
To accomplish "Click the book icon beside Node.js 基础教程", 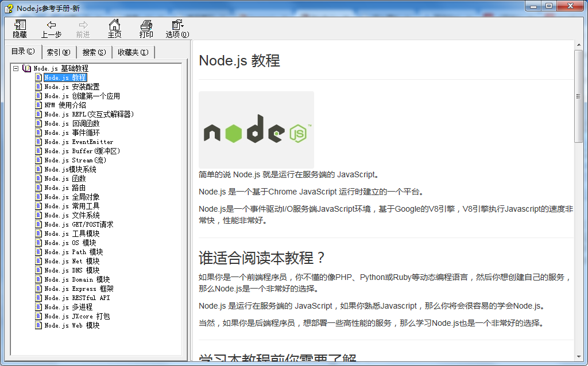I will point(26,68).
